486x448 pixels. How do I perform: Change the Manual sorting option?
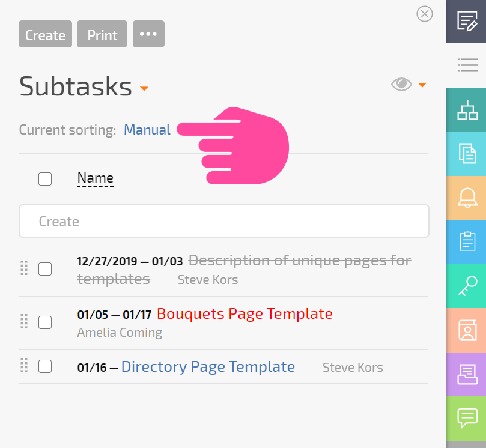pos(147,130)
